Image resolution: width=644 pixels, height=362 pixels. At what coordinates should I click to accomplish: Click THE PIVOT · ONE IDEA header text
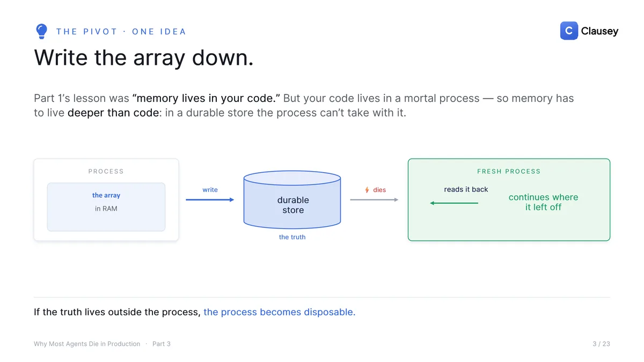coord(121,32)
